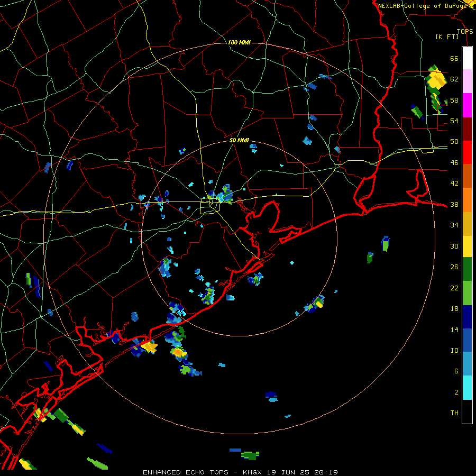Click the dark maroon legend swatch
The width and height of the screenshot is (476, 476).
[467, 129]
